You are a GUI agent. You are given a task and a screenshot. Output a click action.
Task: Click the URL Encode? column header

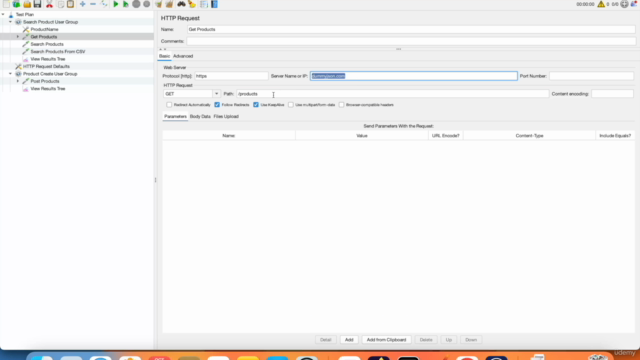pos(445,136)
